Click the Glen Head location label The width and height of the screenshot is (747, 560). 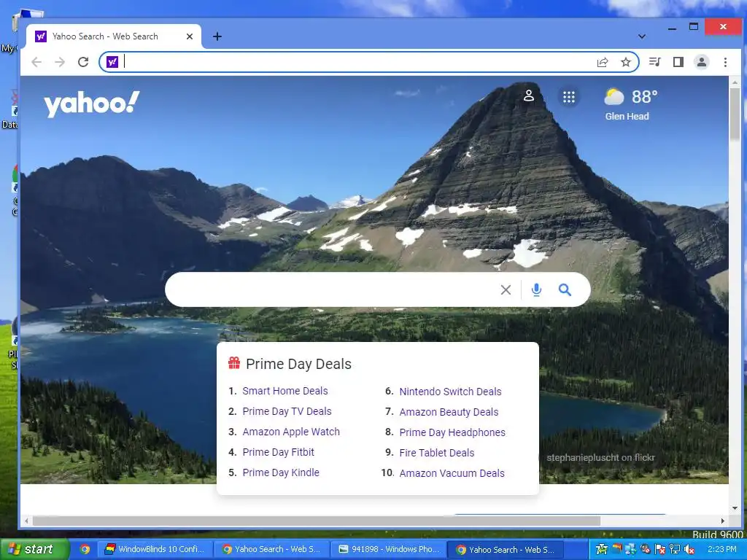(627, 116)
